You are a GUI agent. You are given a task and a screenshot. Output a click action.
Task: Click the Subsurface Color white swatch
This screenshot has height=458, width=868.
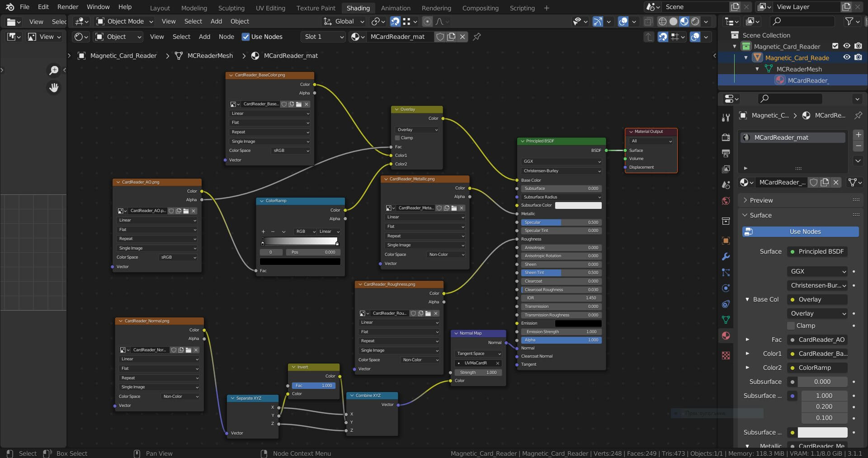pos(578,205)
